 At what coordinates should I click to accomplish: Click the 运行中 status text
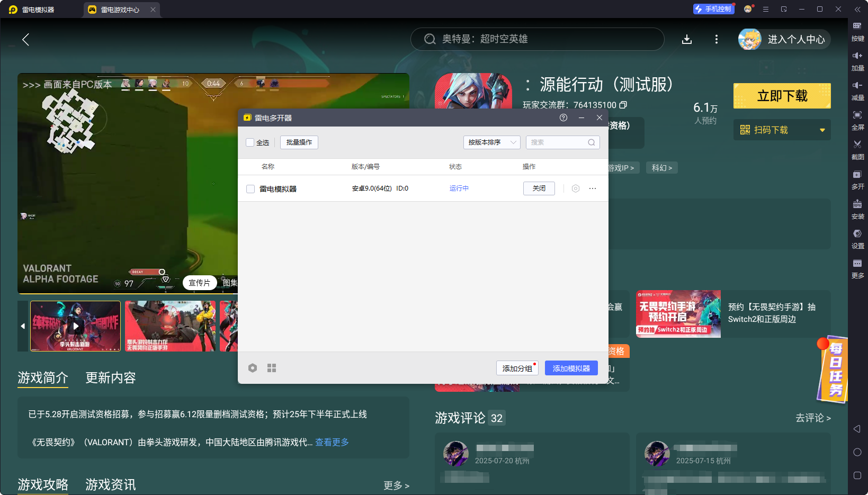pyautogui.click(x=459, y=188)
